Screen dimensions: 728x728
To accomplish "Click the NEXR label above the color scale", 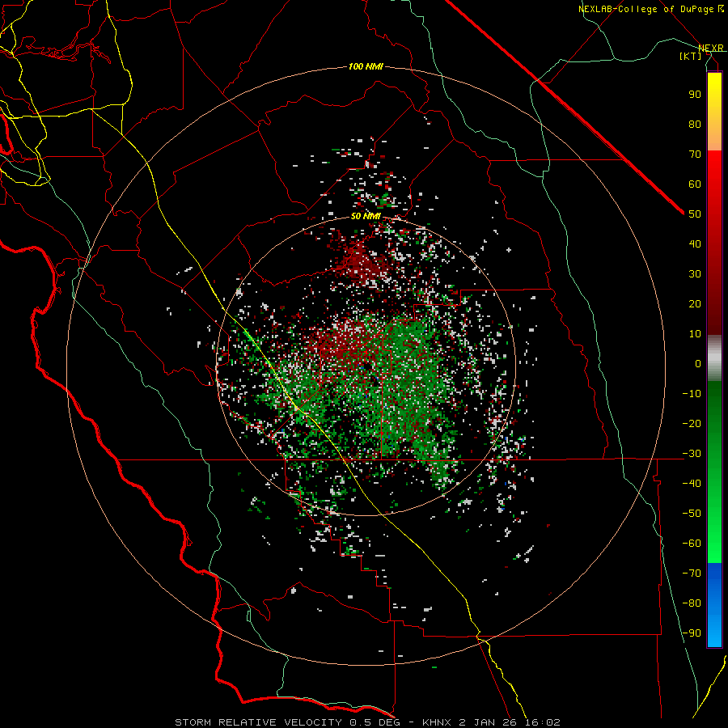I will (x=711, y=48).
